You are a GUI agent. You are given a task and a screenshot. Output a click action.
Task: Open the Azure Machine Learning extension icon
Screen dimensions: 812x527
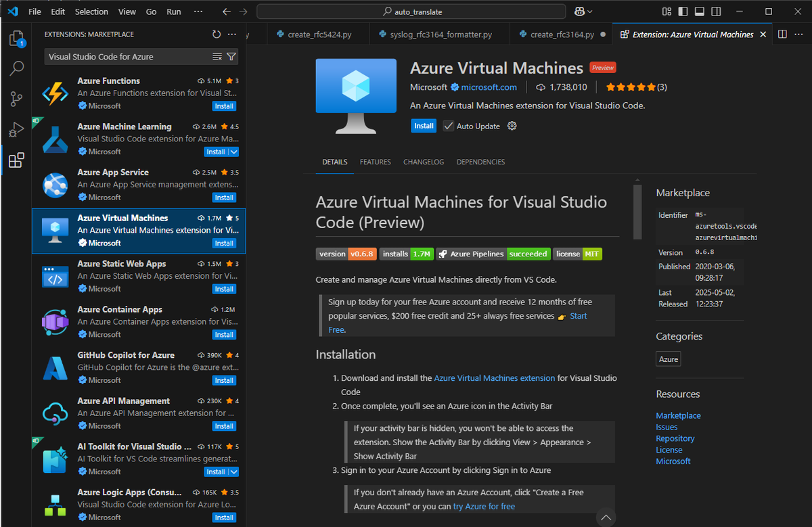click(x=55, y=139)
